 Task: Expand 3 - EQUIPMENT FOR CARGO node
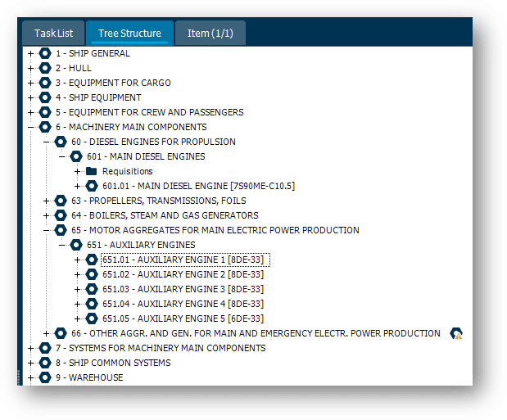pyautogui.click(x=31, y=83)
